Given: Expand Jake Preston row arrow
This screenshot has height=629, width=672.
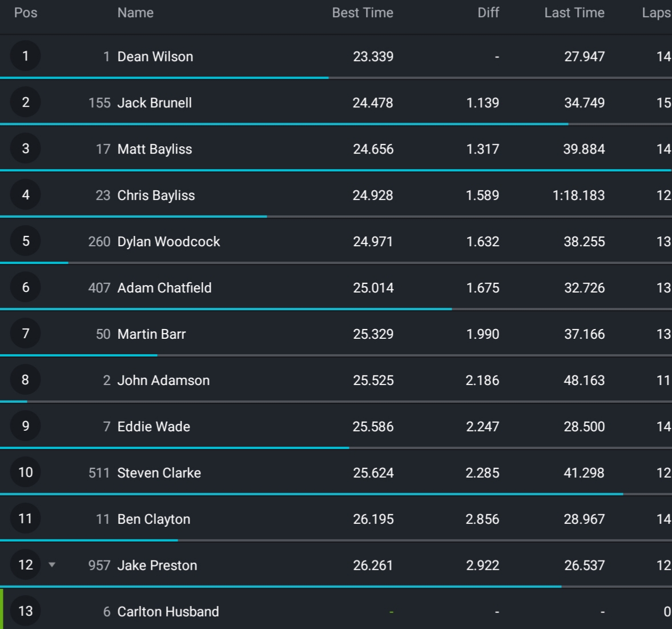Looking at the screenshot, I should (52, 565).
